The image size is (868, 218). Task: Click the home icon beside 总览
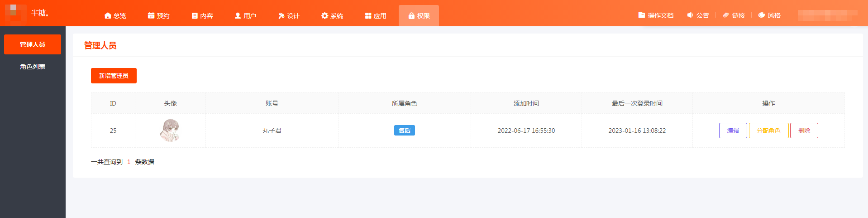tap(108, 15)
